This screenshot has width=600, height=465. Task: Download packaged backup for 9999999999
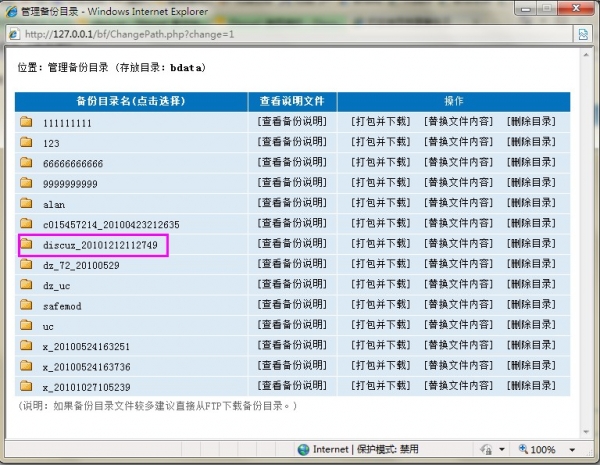click(x=380, y=182)
